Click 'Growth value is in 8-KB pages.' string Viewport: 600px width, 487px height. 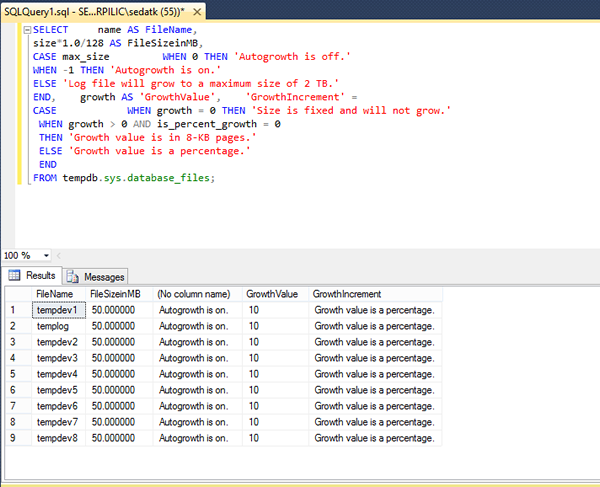(162, 138)
